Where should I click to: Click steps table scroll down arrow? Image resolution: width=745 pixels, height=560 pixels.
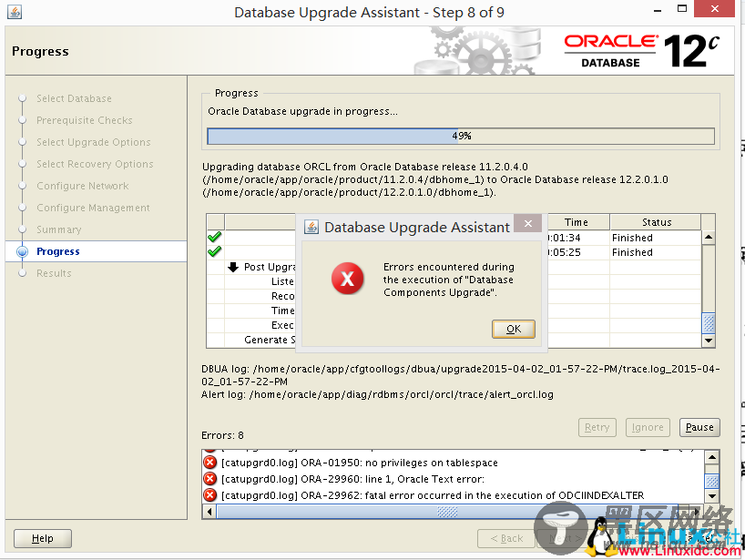click(709, 340)
